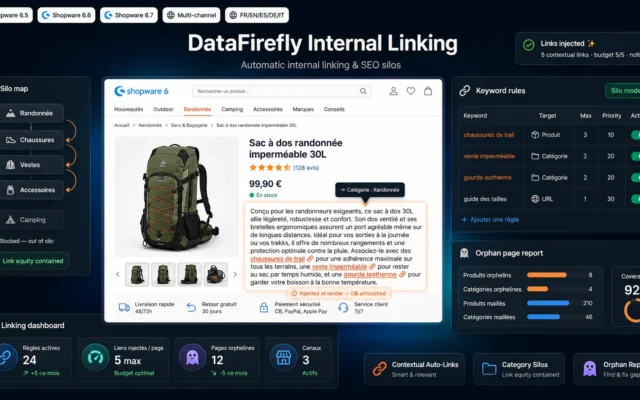Open the Camping shop menu
The height and width of the screenshot is (400, 640).
[x=232, y=109]
